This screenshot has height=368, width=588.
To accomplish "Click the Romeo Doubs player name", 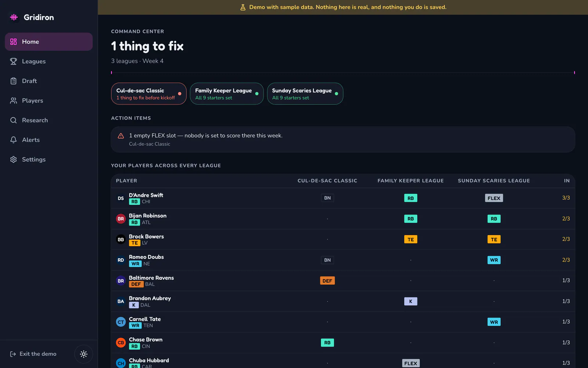I will point(146,257).
